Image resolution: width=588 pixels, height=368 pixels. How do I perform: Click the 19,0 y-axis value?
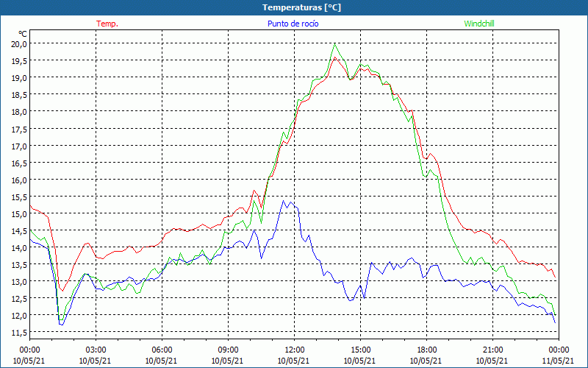20,78
